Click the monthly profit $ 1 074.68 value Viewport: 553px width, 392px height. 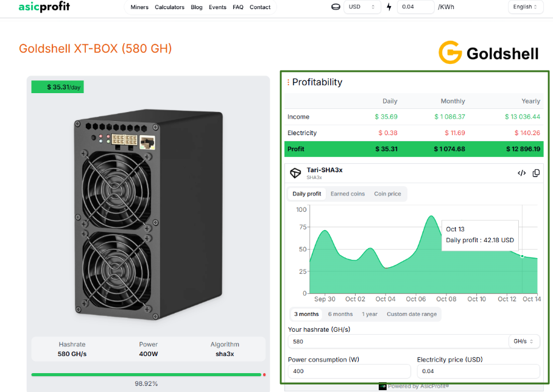click(449, 149)
